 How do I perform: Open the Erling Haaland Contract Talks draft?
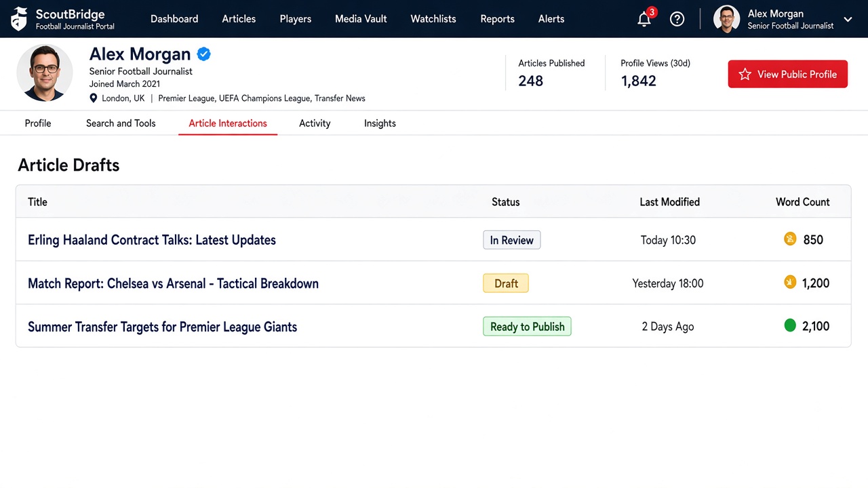click(152, 240)
